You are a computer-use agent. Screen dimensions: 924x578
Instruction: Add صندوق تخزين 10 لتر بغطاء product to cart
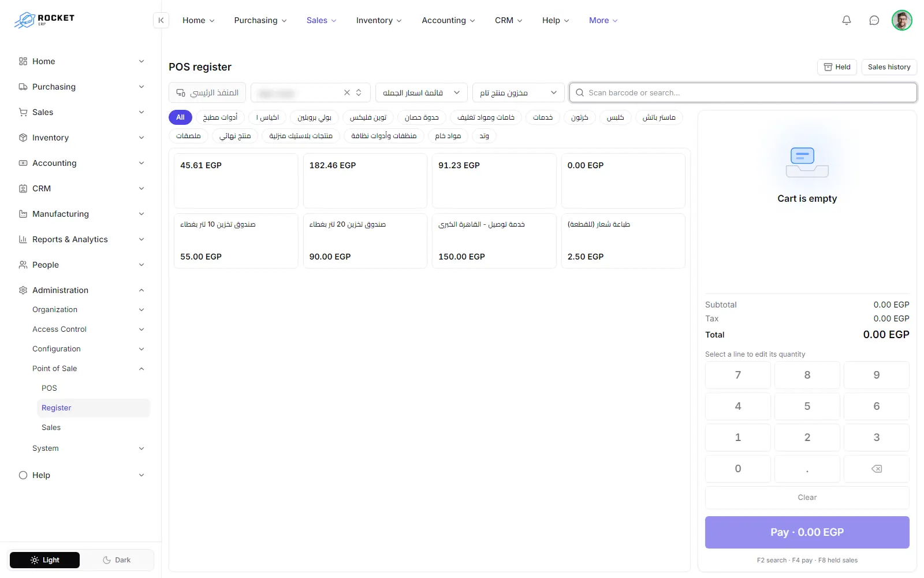point(236,241)
